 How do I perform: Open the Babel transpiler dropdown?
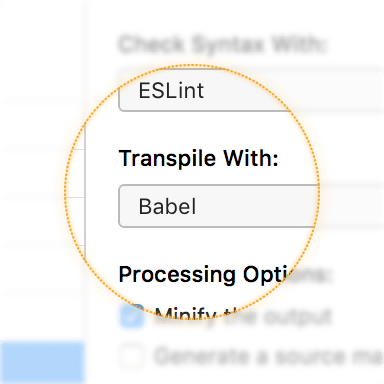click(251, 206)
